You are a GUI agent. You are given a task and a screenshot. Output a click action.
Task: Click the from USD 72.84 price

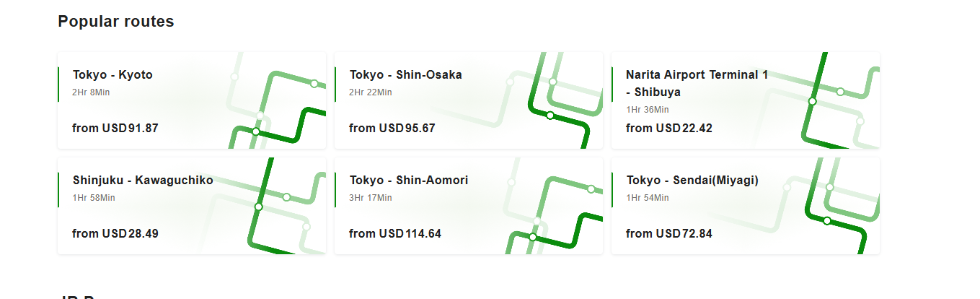click(669, 233)
